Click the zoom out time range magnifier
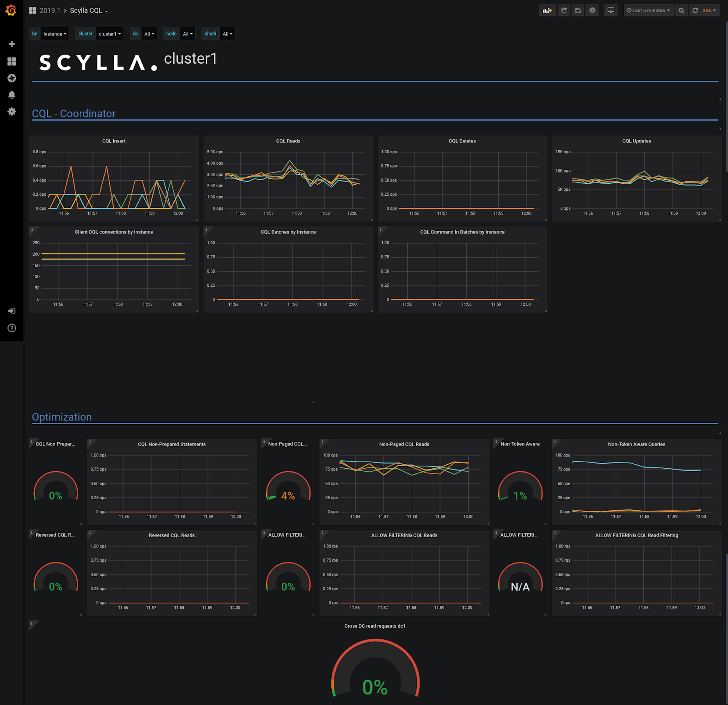This screenshot has height=705, width=728. click(681, 10)
